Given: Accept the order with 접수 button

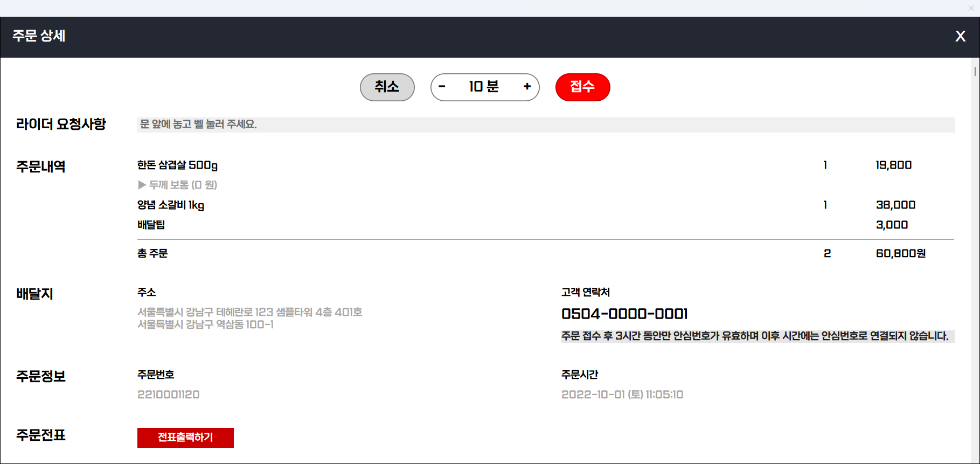Looking at the screenshot, I should coord(582,87).
